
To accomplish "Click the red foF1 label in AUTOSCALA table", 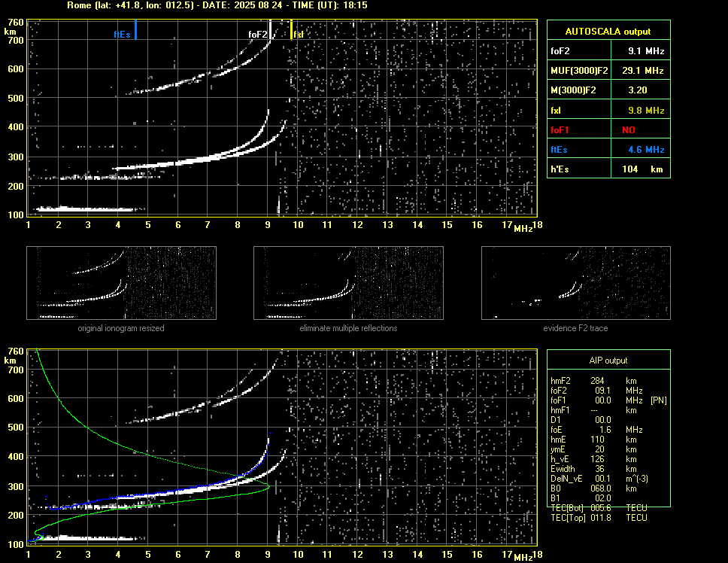I will coord(560,130).
